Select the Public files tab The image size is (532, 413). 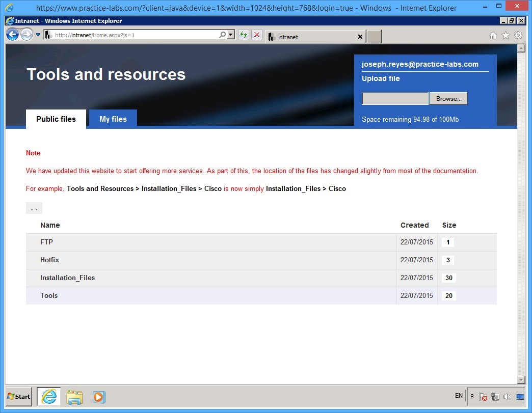pos(56,119)
